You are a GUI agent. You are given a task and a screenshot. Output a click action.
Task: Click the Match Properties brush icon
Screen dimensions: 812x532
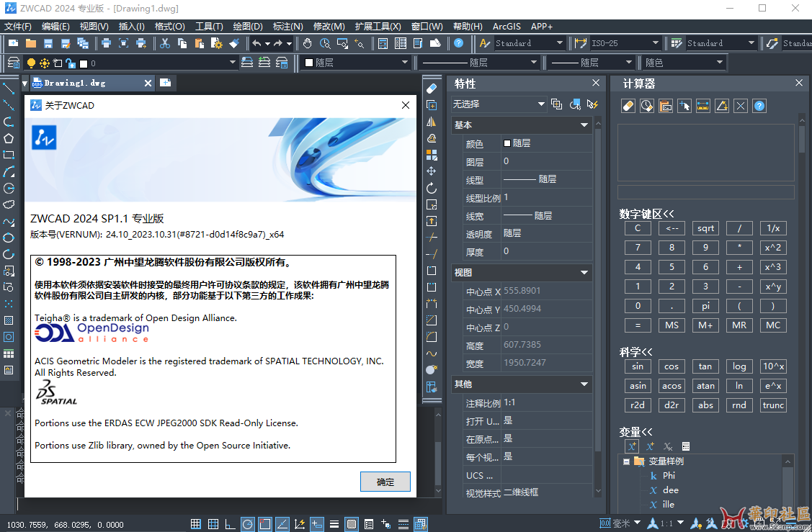point(234,43)
